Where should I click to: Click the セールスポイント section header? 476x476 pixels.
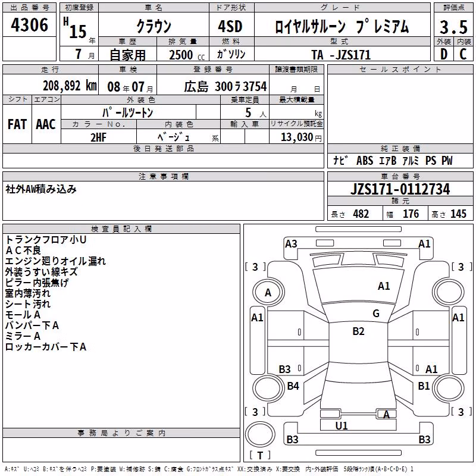tap(400, 70)
